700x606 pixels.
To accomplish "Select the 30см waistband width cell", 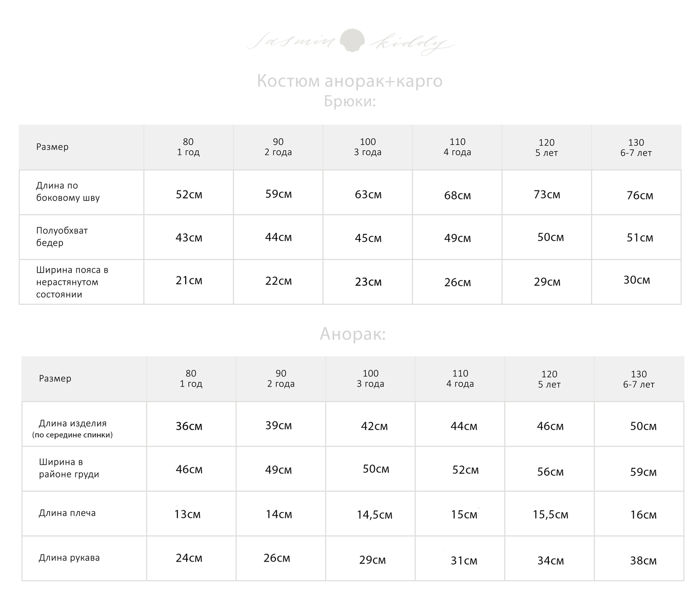I will (637, 280).
